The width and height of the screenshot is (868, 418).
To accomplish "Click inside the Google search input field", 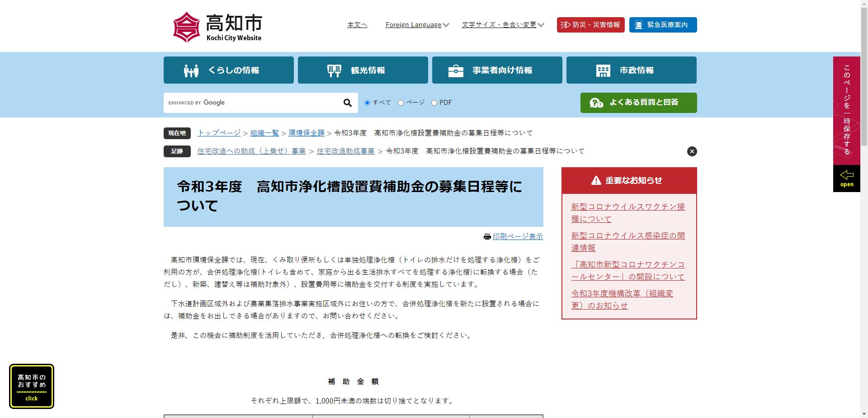I will point(253,103).
